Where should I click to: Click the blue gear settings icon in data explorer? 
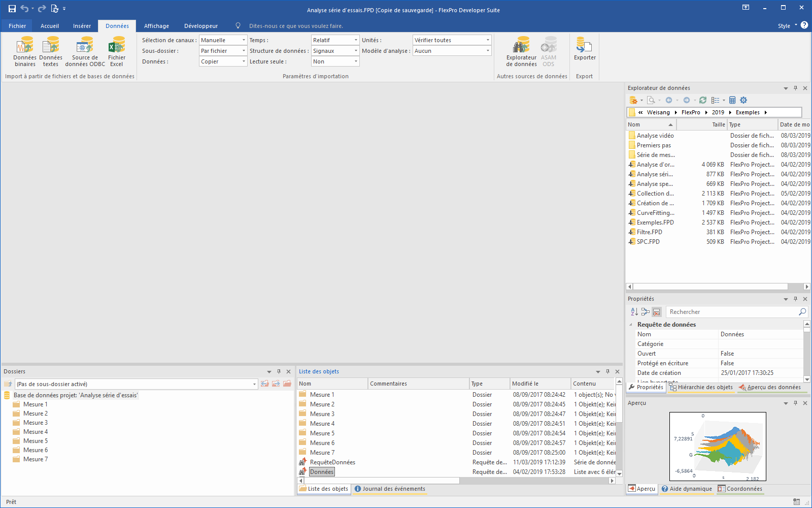tap(743, 100)
